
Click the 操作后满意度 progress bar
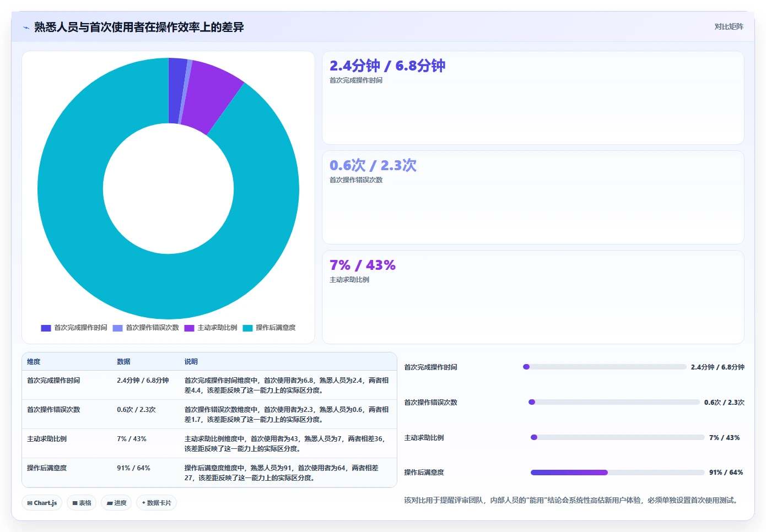[x=618, y=473]
